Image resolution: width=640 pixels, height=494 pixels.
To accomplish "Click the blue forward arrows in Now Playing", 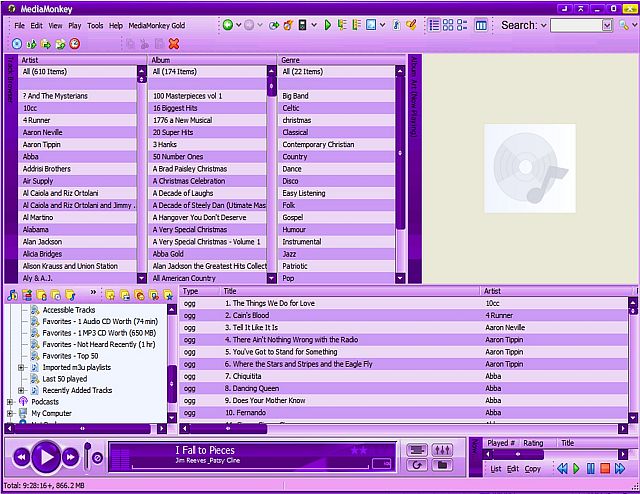I will point(620,468).
